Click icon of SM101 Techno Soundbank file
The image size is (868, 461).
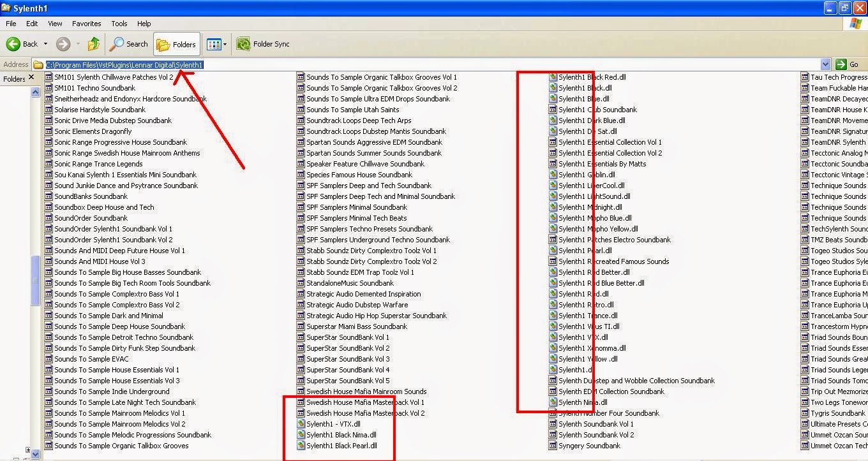tap(49, 88)
